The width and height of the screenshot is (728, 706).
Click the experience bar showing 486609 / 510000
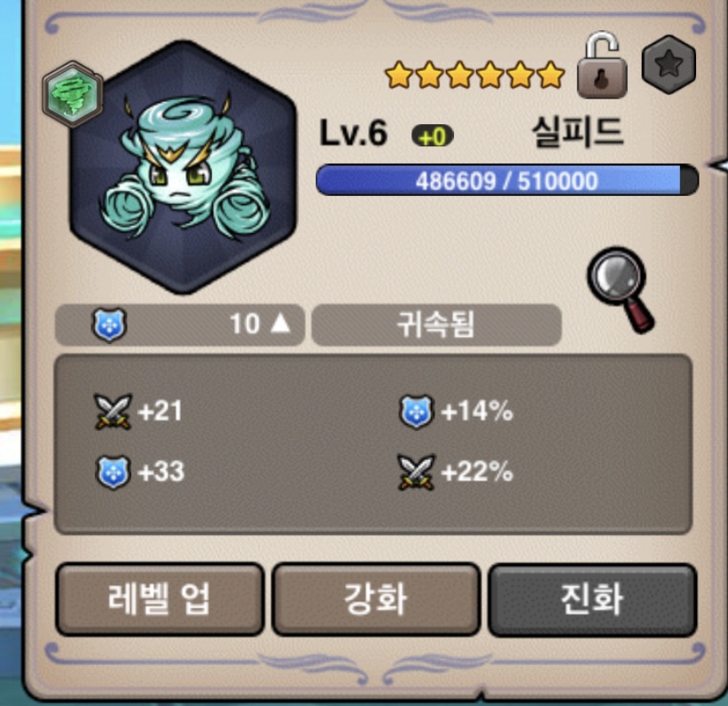click(x=507, y=180)
